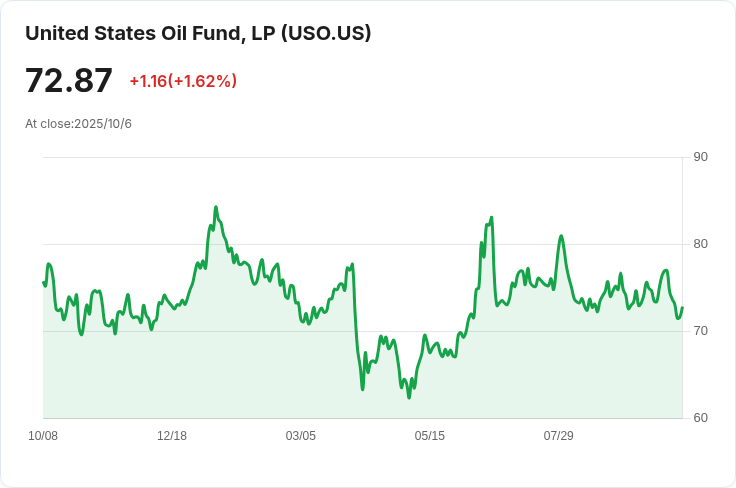736x488 pixels.
Task: Select the 60 label on the price axis
Action: click(700, 418)
